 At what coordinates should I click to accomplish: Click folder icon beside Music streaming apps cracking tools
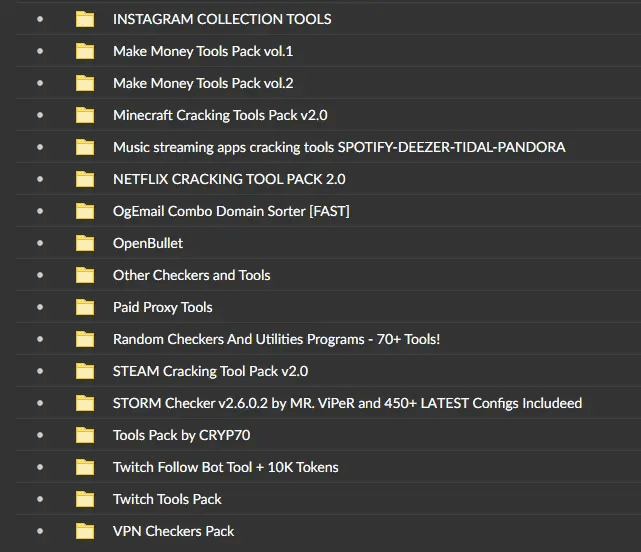tap(85, 147)
